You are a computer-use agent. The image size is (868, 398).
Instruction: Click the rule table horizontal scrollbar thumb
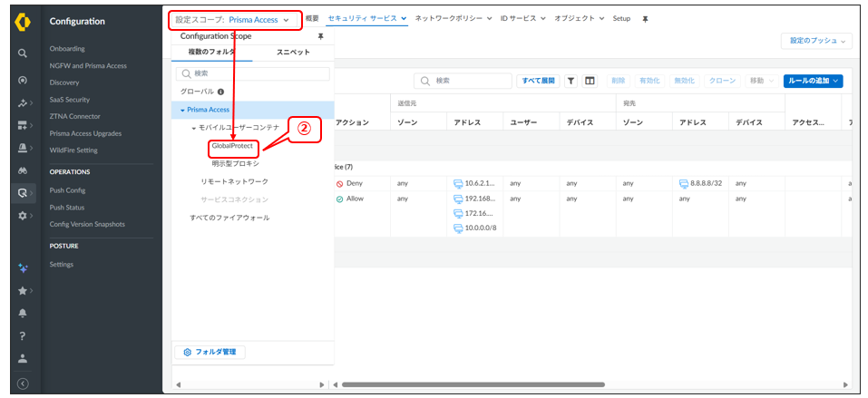[473, 384]
